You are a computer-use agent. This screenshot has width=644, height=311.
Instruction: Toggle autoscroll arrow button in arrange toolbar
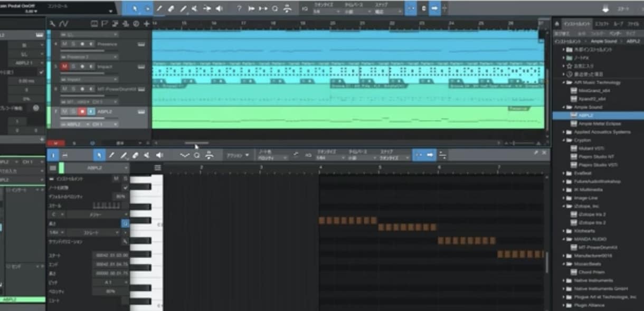click(434, 8)
